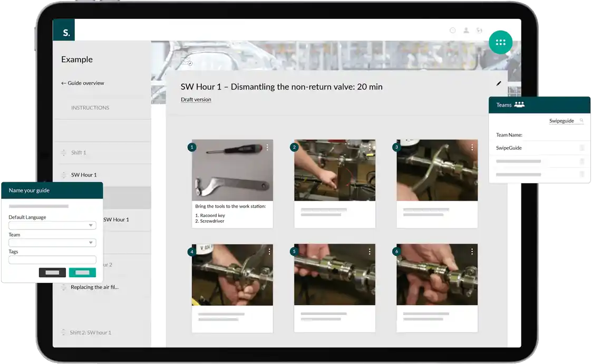
Task: Click the INSTRUCTIONS section header
Action: (90, 107)
